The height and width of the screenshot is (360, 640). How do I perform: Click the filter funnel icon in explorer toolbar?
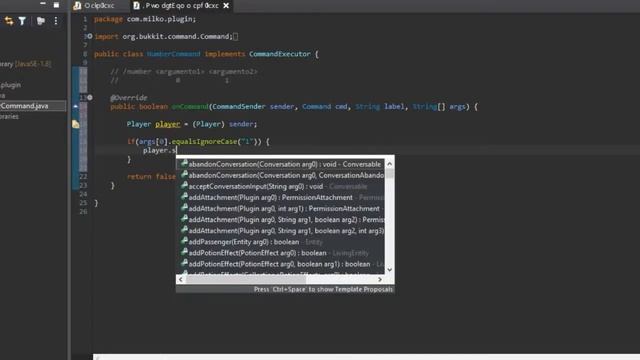point(22,21)
